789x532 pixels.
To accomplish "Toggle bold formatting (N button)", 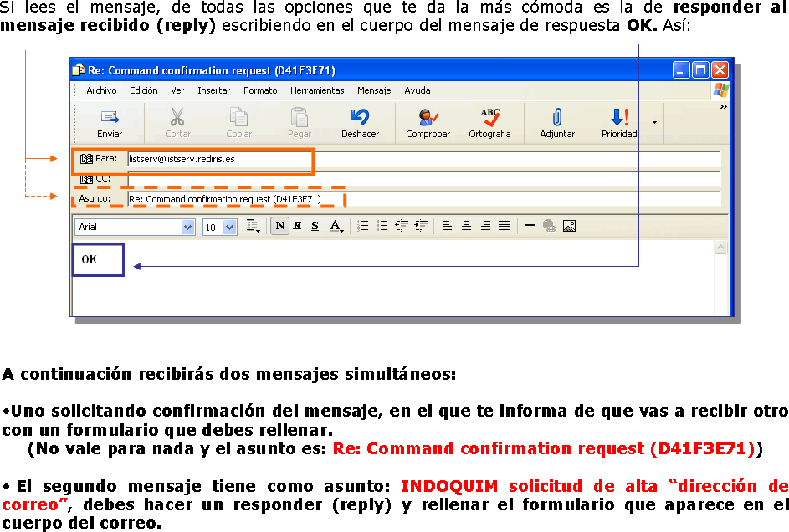I will [x=279, y=226].
